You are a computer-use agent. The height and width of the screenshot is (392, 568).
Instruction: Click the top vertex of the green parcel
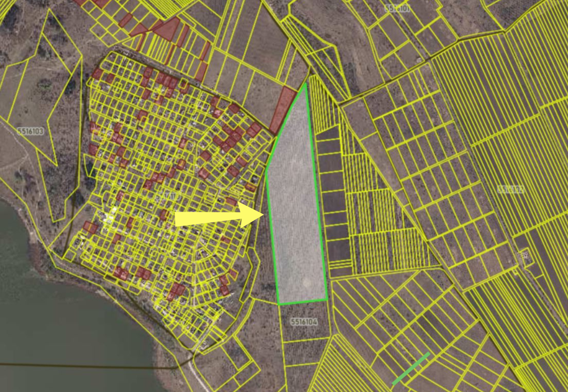(305, 84)
